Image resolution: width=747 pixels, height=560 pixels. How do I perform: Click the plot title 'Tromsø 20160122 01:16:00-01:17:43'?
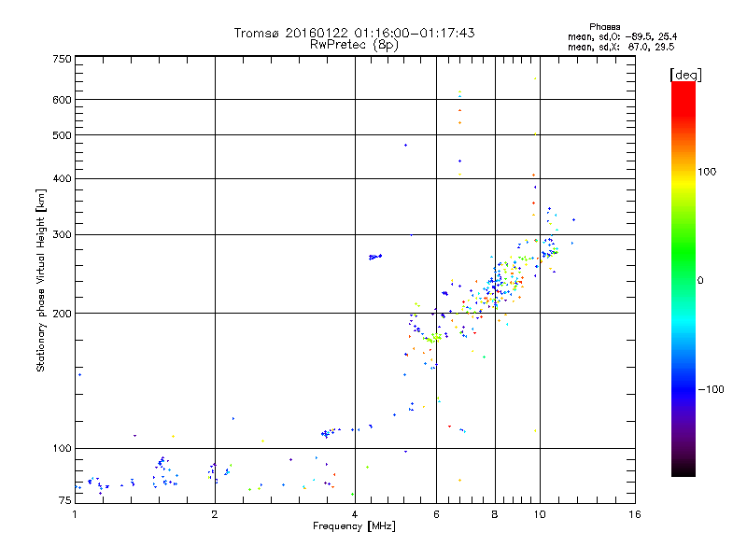[354, 33]
